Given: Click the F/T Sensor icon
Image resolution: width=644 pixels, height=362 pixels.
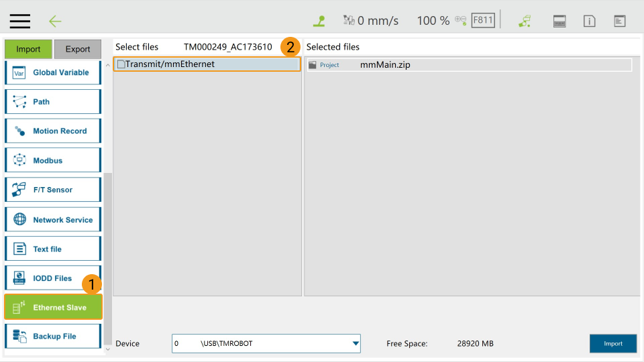Looking at the screenshot, I should point(19,189).
